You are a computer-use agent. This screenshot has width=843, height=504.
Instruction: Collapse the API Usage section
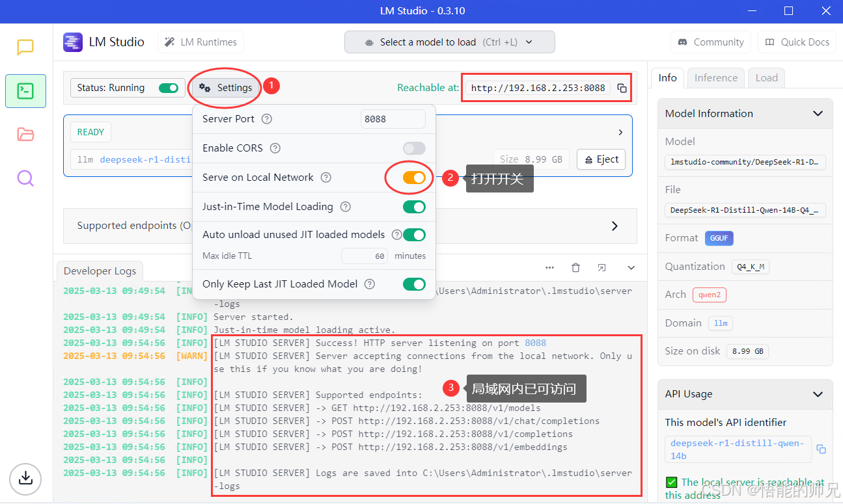(x=818, y=394)
